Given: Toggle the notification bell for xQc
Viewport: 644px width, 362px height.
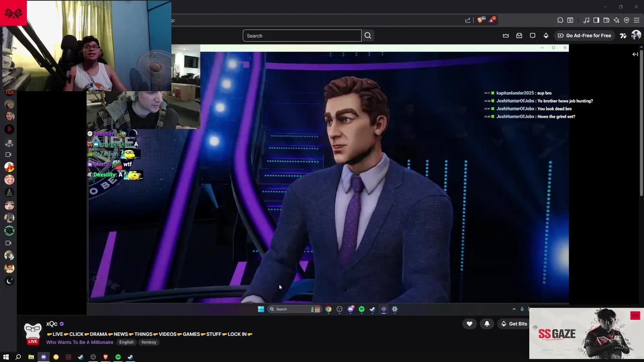Looking at the screenshot, I should point(487,324).
